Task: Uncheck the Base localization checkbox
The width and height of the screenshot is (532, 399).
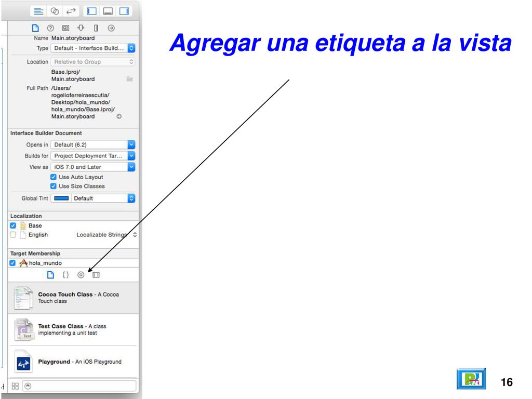Action: point(13,225)
